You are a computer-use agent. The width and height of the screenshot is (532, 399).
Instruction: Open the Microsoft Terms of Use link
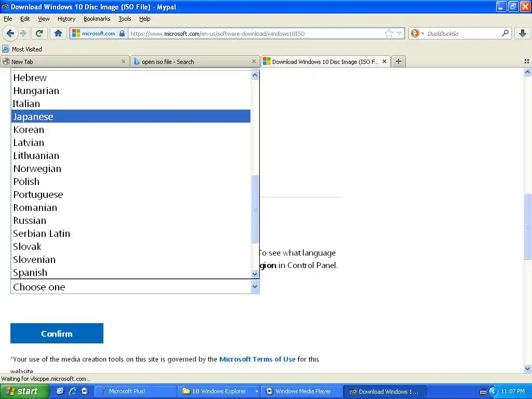257,359
